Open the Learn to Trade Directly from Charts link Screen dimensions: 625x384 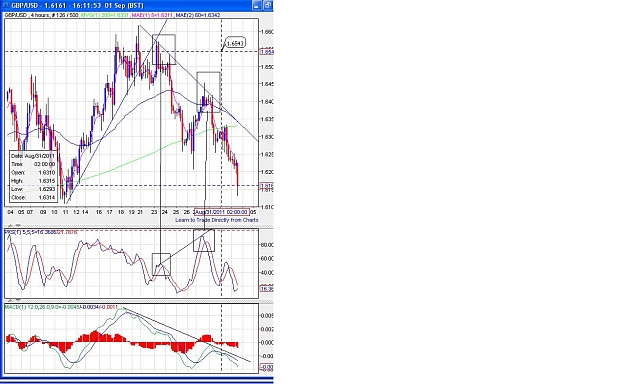point(216,220)
